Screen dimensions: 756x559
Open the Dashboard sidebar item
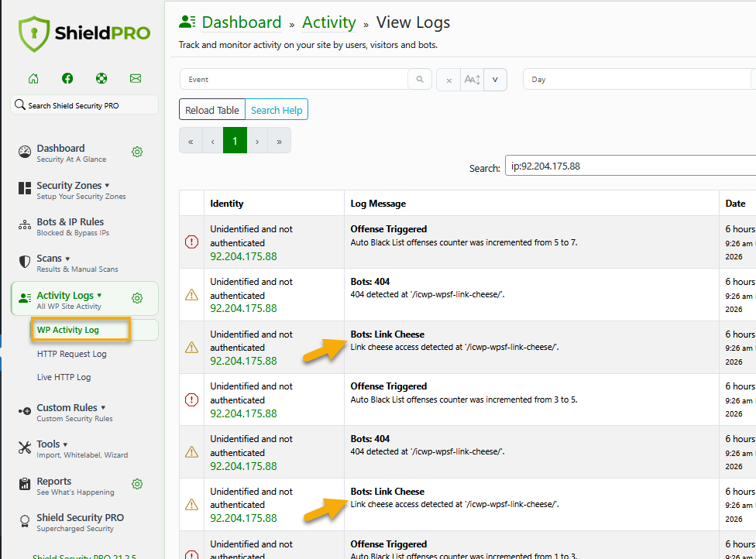point(71,153)
